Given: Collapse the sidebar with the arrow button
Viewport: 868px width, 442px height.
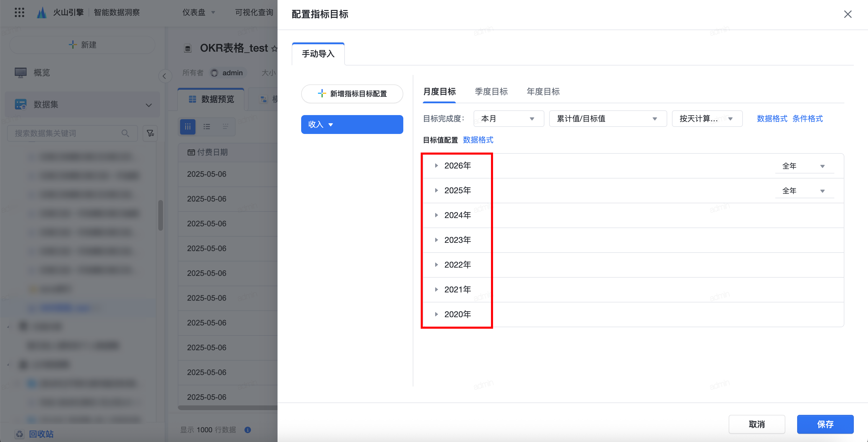Looking at the screenshot, I should pyautogui.click(x=164, y=76).
